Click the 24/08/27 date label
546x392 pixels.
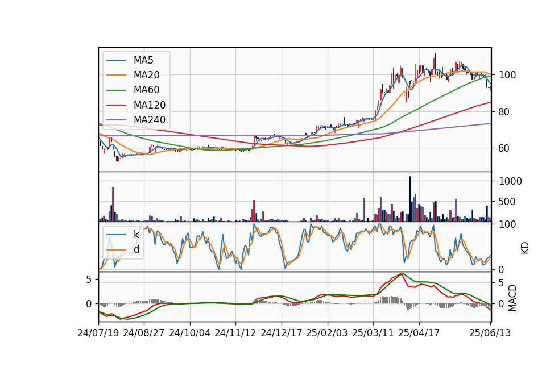pyautogui.click(x=144, y=333)
